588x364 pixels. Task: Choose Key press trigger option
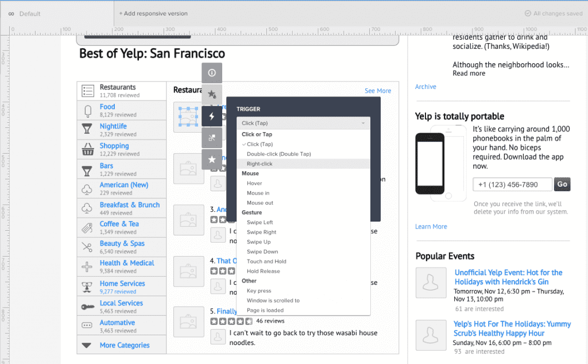pos(303,290)
